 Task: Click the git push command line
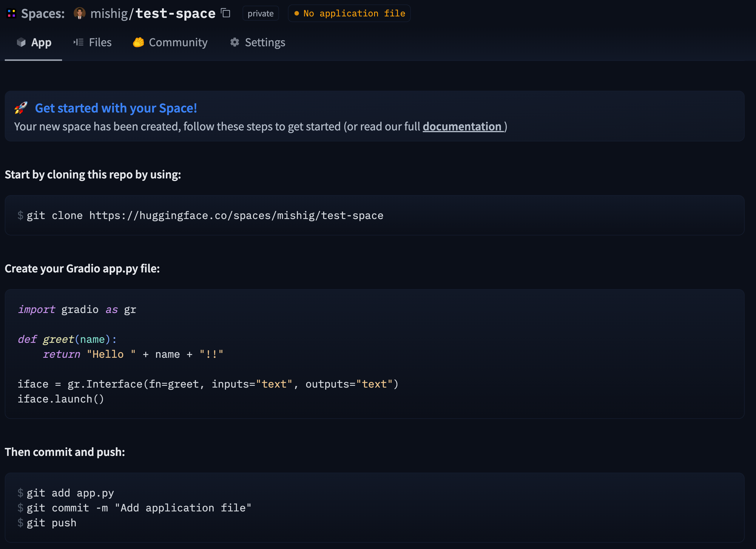click(51, 523)
